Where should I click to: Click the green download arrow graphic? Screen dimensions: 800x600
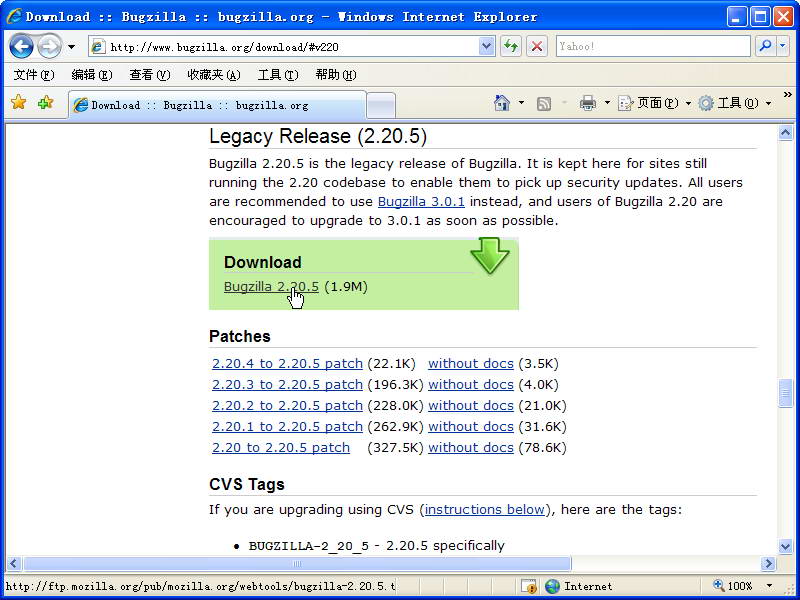point(490,255)
